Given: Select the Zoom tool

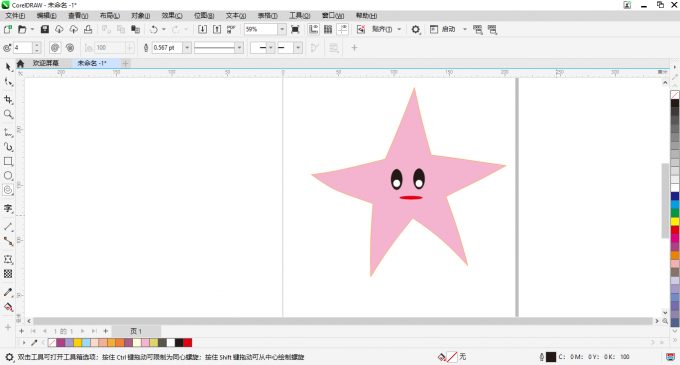Looking at the screenshot, I should [8, 114].
